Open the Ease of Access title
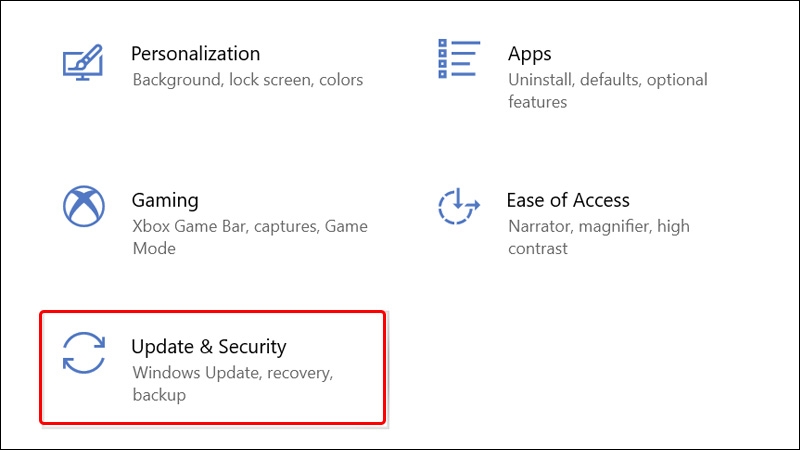Viewport: 800px width, 450px height. pos(568,200)
